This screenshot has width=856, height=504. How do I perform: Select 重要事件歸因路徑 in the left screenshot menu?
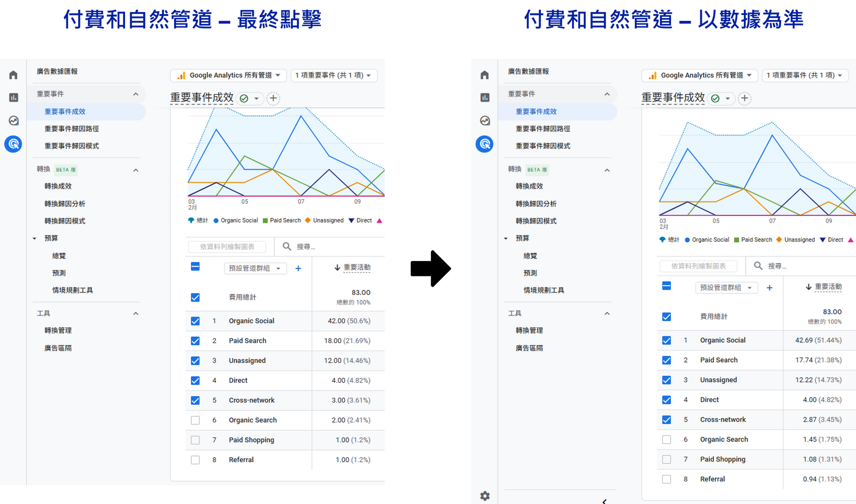pyautogui.click(x=71, y=129)
